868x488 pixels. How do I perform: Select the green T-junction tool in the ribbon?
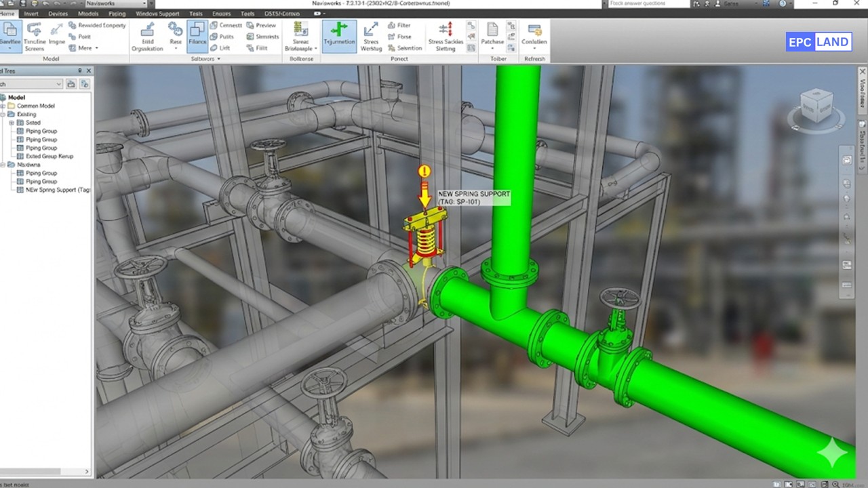click(x=339, y=35)
